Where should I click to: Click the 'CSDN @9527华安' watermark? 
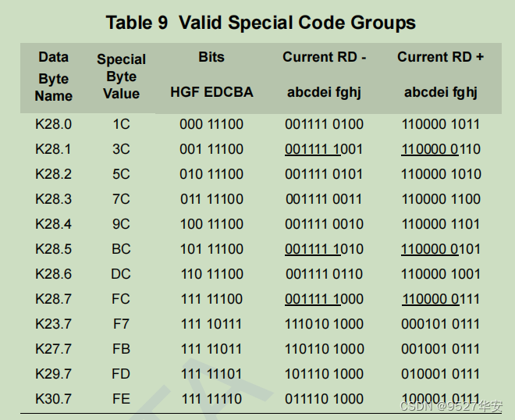(x=452, y=406)
